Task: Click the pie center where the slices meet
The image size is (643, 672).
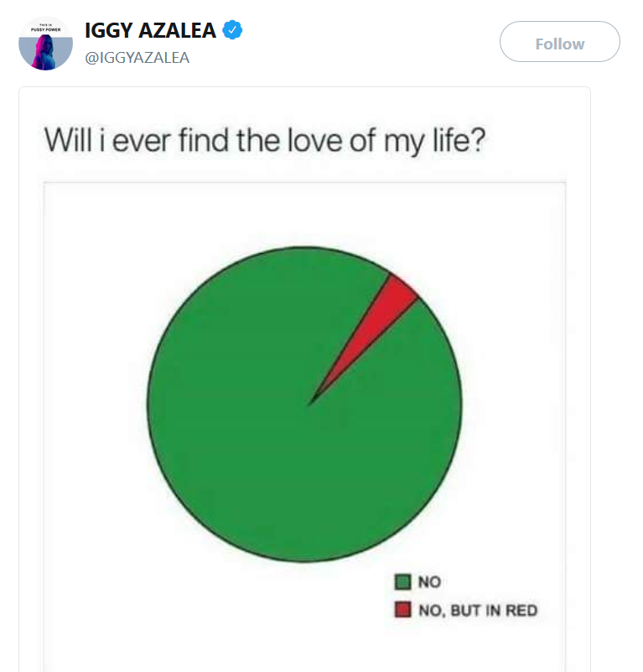Action: pyautogui.click(x=309, y=404)
